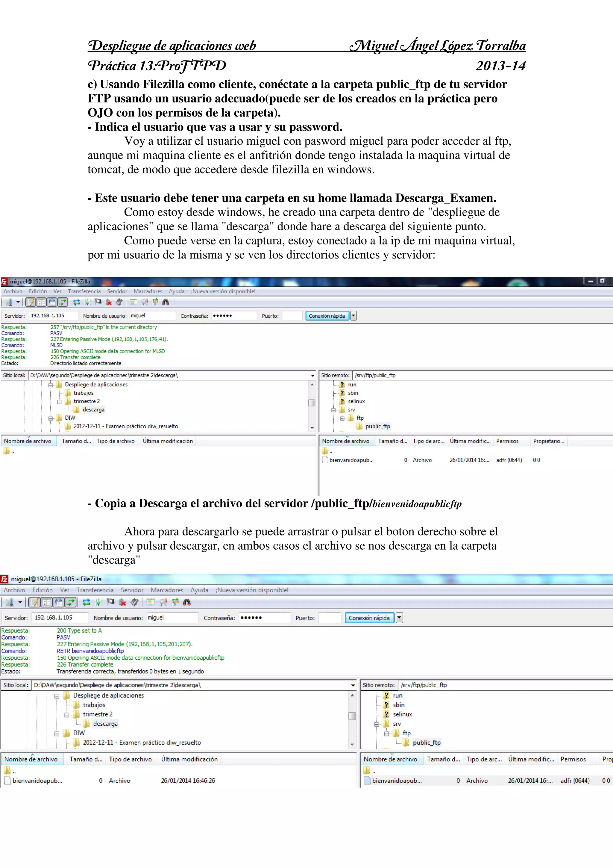Screen dimensions: 613x868
Task: Open Servidor menu in lower FileZilla
Action: tap(132, 590)
